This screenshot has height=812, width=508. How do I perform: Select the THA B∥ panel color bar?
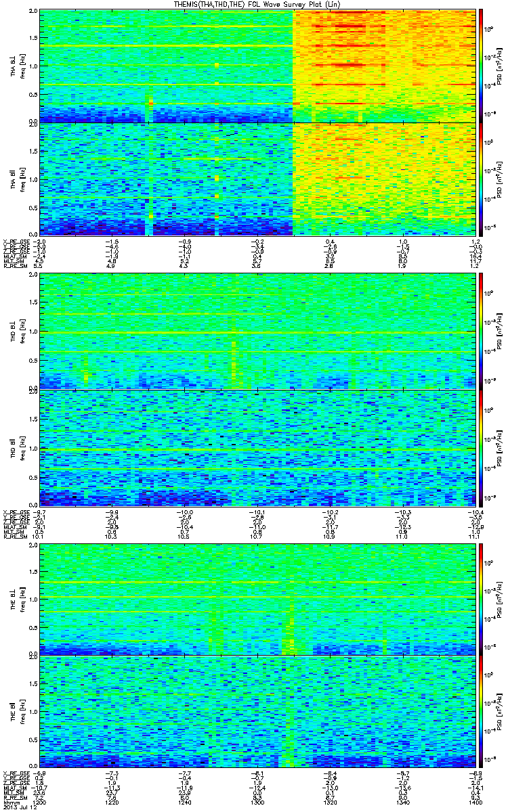coord(482,179)
